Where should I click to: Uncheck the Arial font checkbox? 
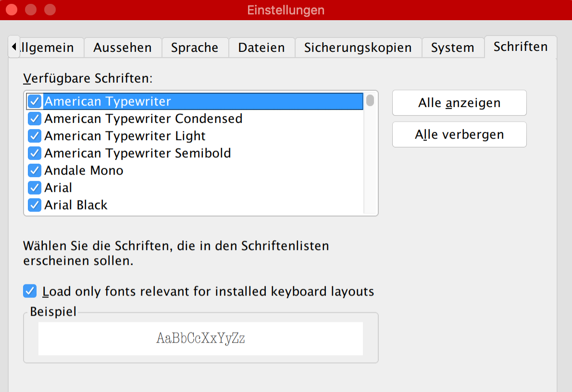click(x=35, y=188)
